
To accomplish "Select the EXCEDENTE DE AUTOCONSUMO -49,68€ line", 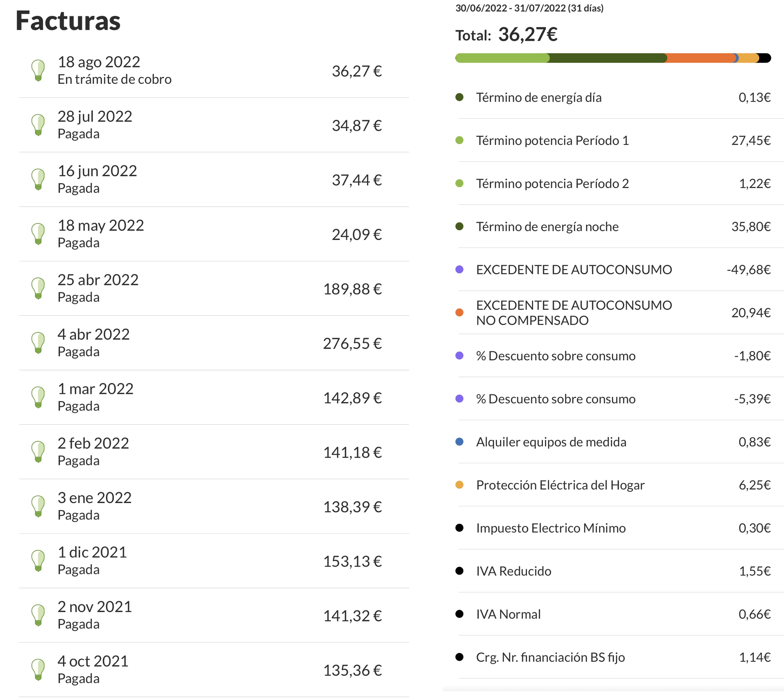I will (x=574, y=269).
